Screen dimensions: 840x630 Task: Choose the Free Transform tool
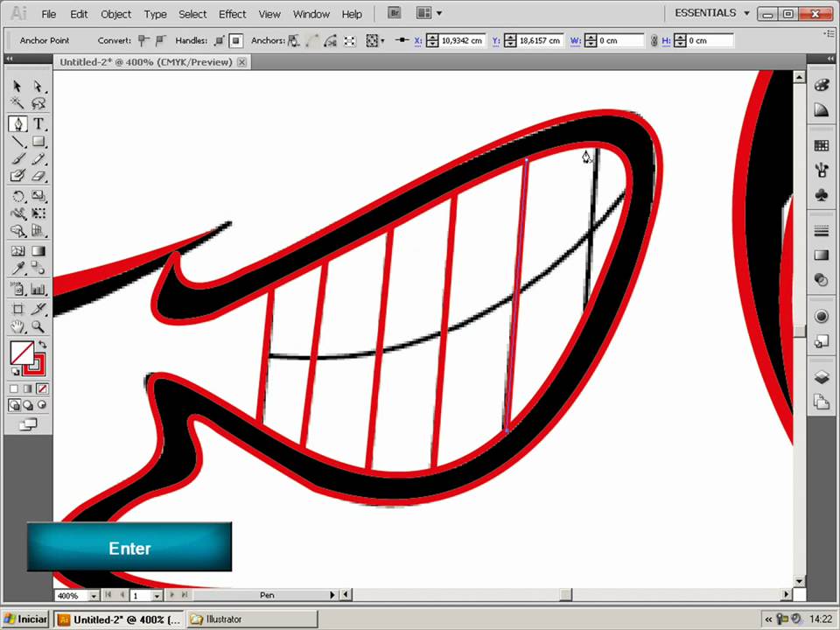pos(38,213)
